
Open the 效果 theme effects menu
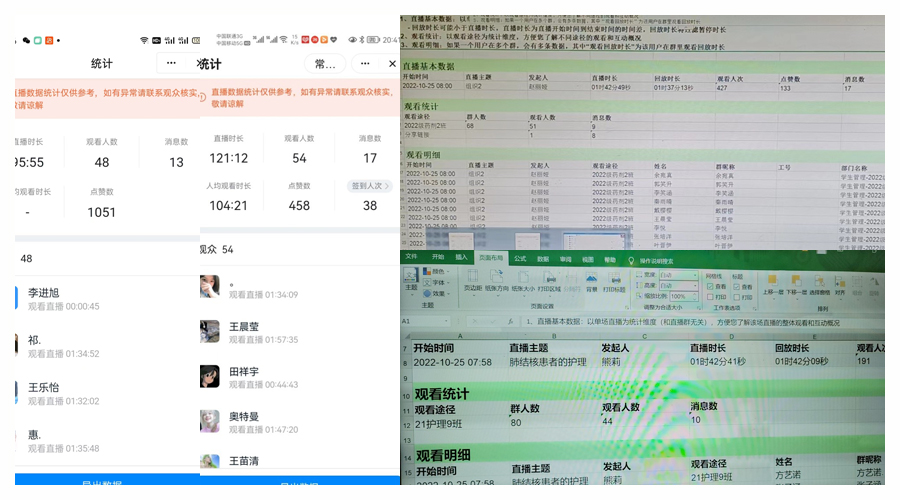(x=434, y=293)
